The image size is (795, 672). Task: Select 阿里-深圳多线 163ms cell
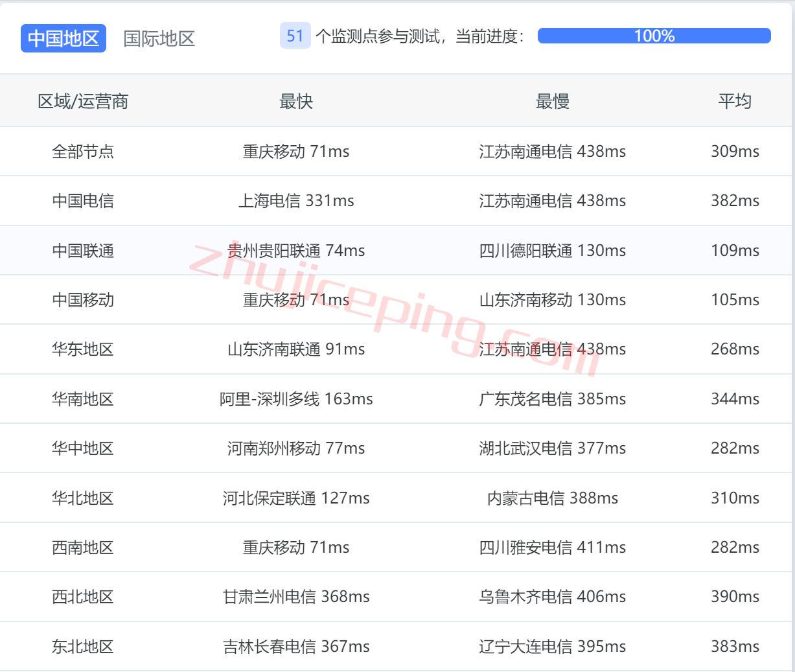point(296,399)
